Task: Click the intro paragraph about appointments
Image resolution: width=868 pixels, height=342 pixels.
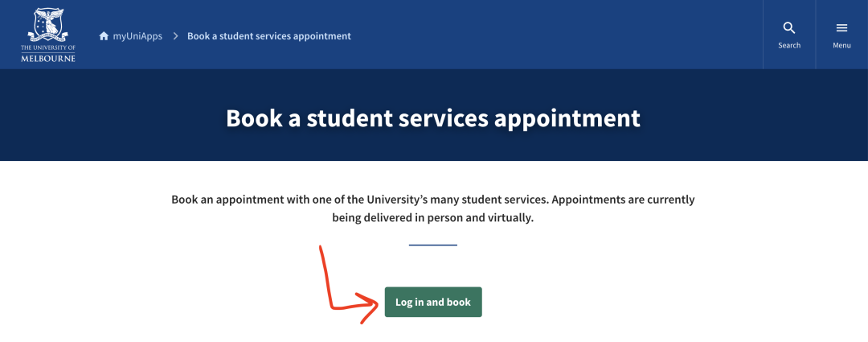Action: pyautogui.click(x=433, y=208)
